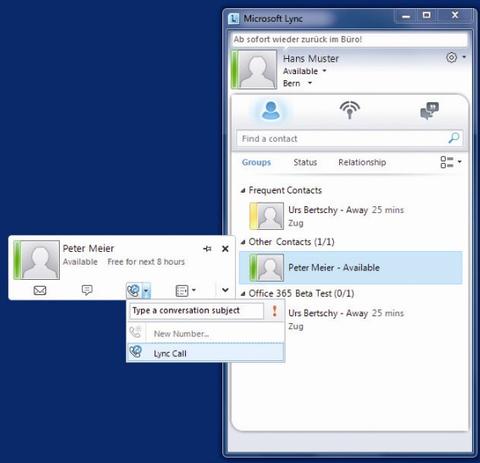
Task: Set high importance exclamation mark
Action: click(x=274, y=311)
